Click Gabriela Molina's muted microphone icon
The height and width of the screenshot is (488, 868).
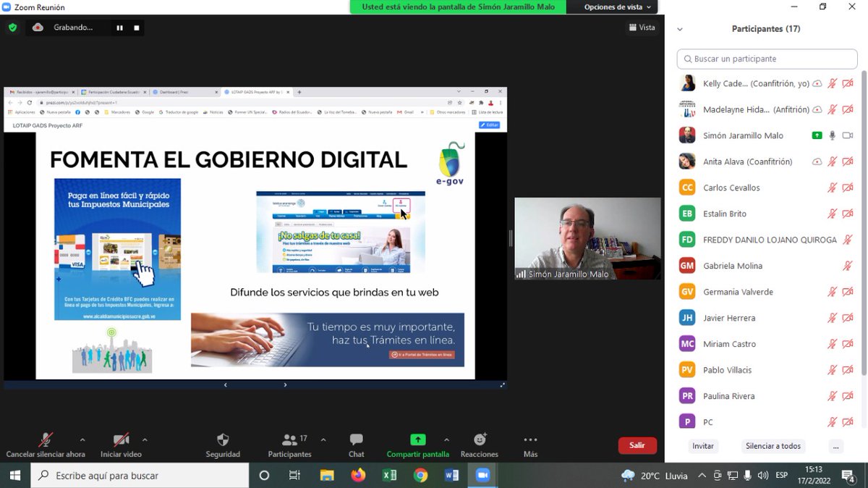pos(848,266)
